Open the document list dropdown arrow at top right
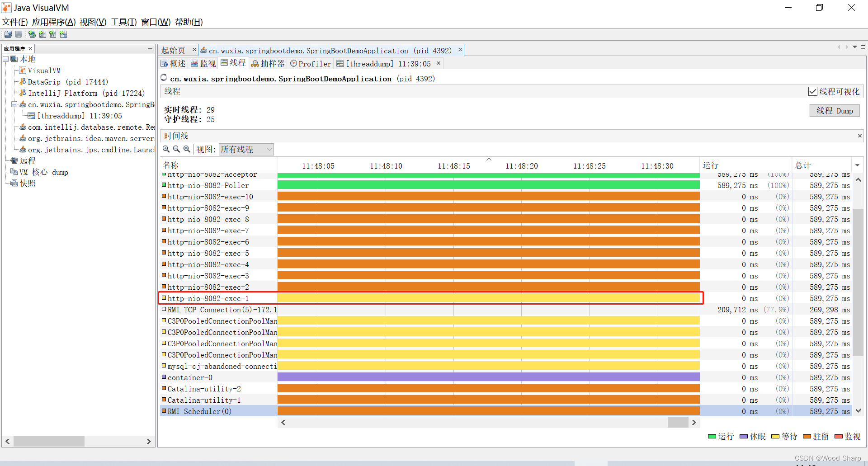Screen dimensions: 868x466 point(855,47)
